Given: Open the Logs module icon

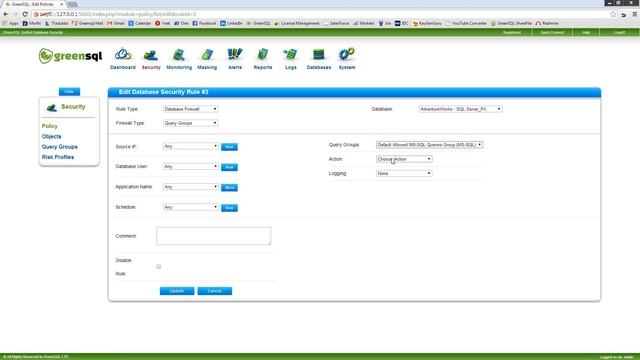Looking at the screenshot, I should click(291, 59).
